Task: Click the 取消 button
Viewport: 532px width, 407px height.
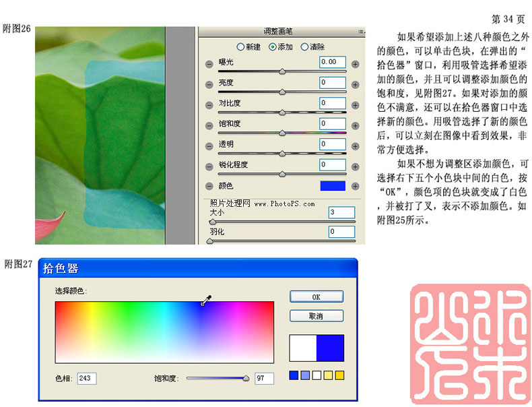Action: (317, 316)
